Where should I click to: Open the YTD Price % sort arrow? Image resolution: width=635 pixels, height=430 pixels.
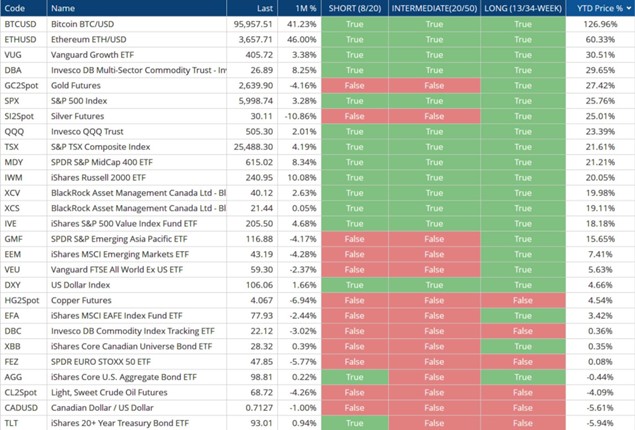pyautogui.click(x=628, y=8)
